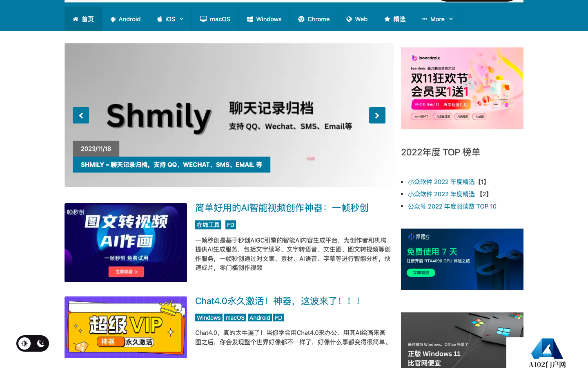Click the Chrome browser icon in navigation
The height and width of the screenshot is (368, 588).
(x=301, y=19)
